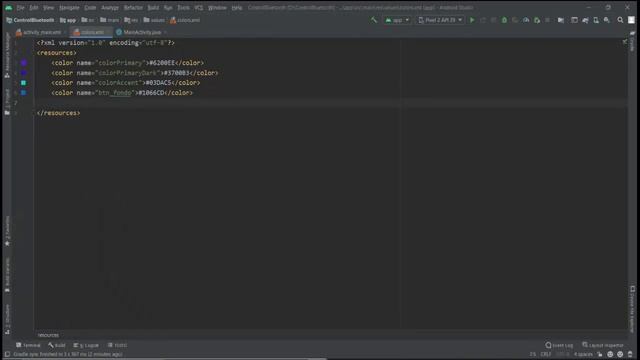This screenshot has width=640, height=360.
Task: Open Favorites tool window in the left strip
Action: point(7,231)
